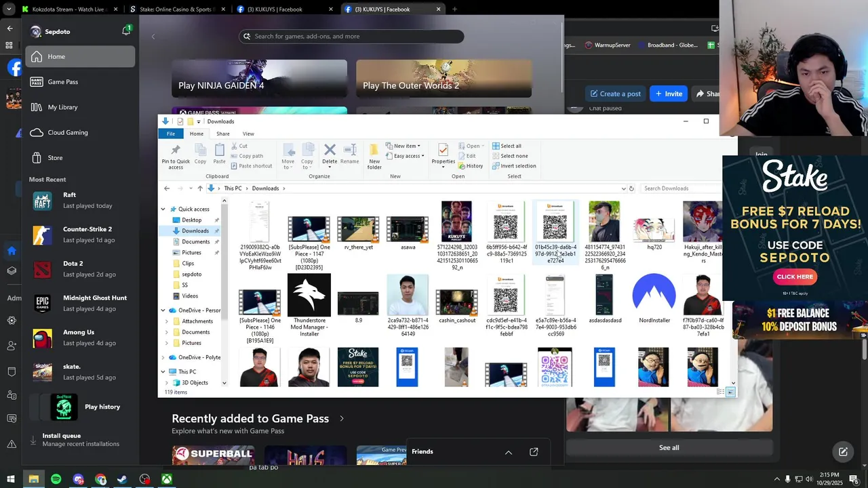Open the Easy access dropdown
This screenshot has height=488, width=868.
point(405,156)
